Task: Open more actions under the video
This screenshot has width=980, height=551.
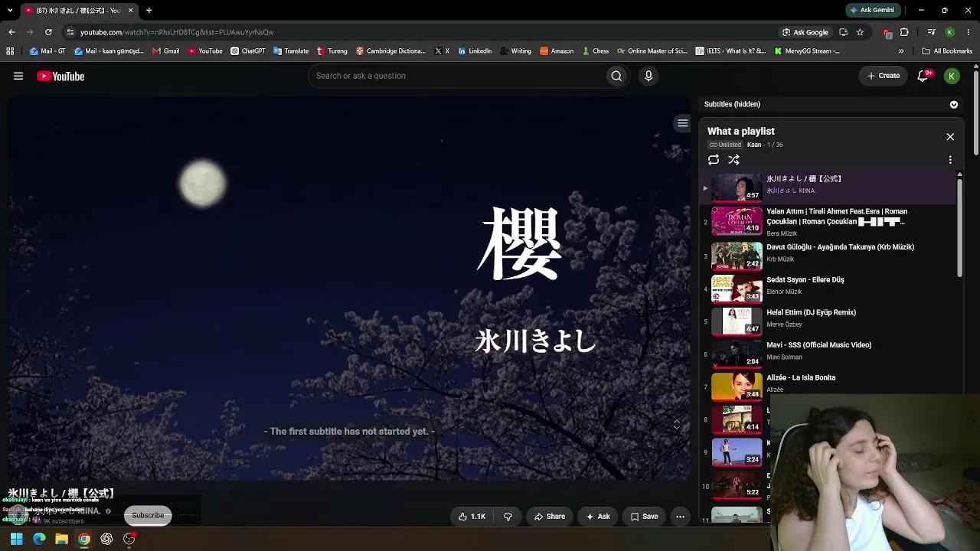Action: coord(680,517)
